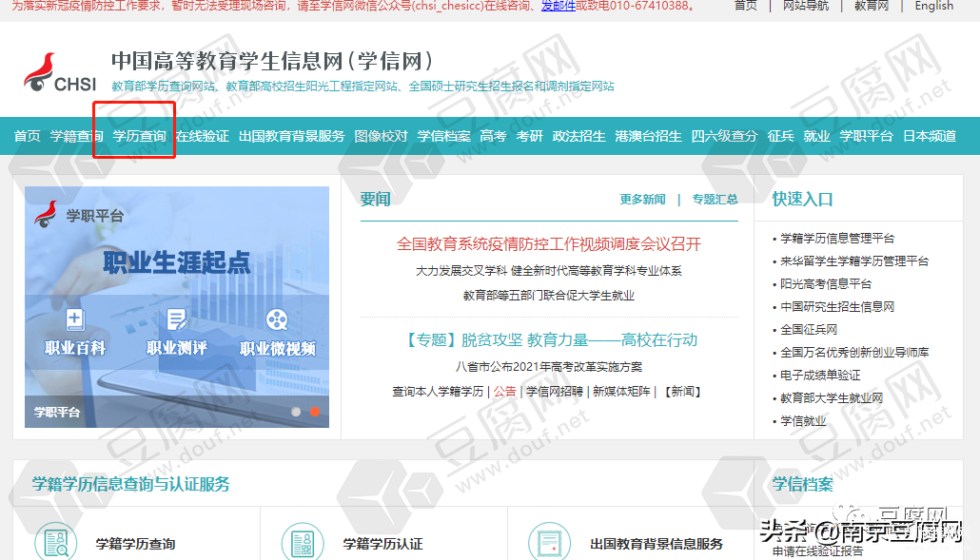Switch to the English site version
This screenshot has width=980, height=560.
tap(933, 6)
